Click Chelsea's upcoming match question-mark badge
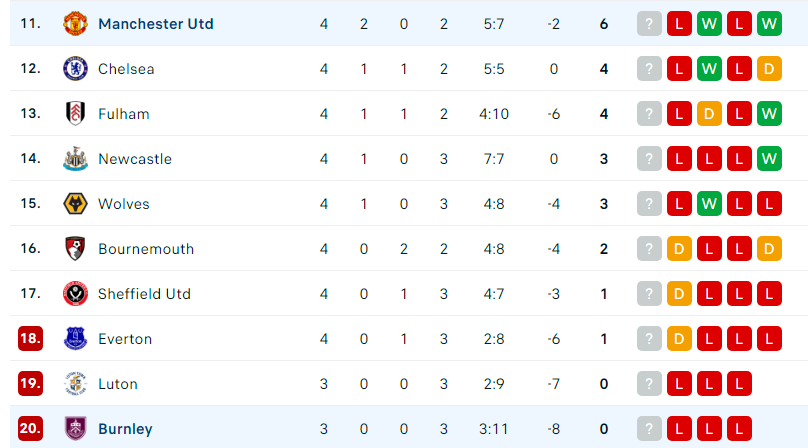Image resolution: width=808 pixels, height=448 pixels. 649,69
